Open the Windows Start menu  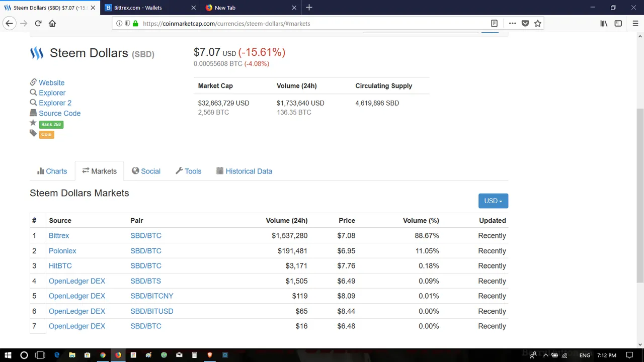point(8,355)
